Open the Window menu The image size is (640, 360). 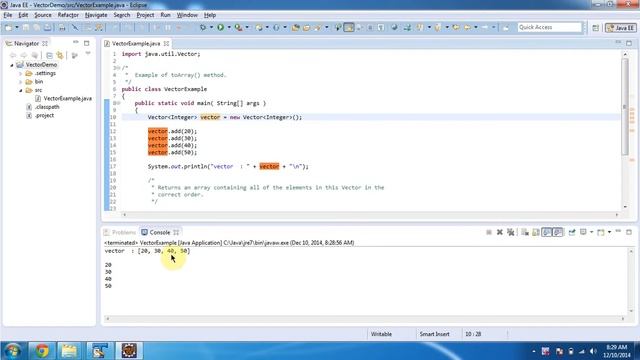[187, 15]
